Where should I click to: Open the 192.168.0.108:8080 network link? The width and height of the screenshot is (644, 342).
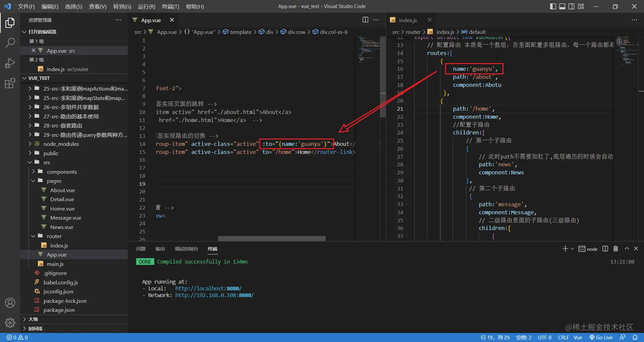214,295
